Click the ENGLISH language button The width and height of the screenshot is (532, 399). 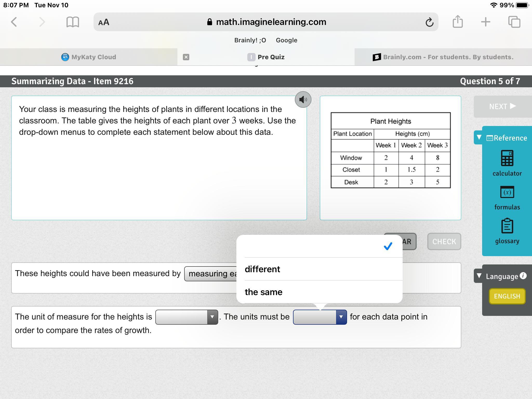click(x=507, y=296)
